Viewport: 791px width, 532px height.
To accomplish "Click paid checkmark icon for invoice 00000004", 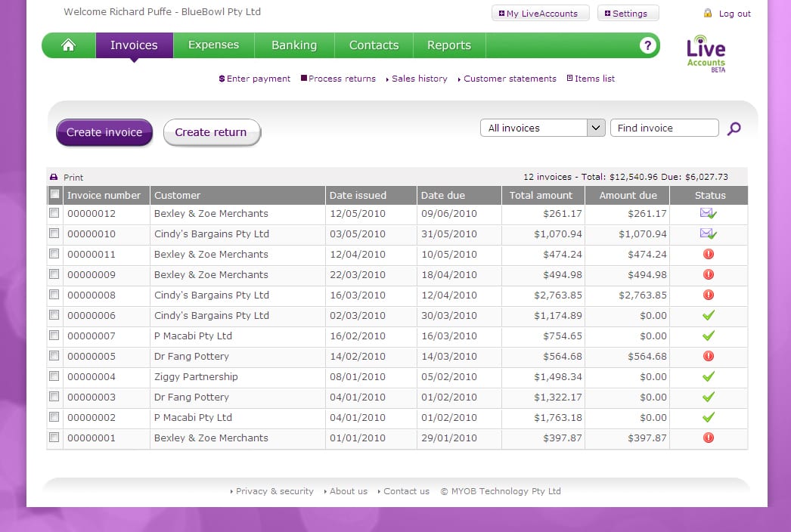I will pyautogui.click(x=709, y=376).
